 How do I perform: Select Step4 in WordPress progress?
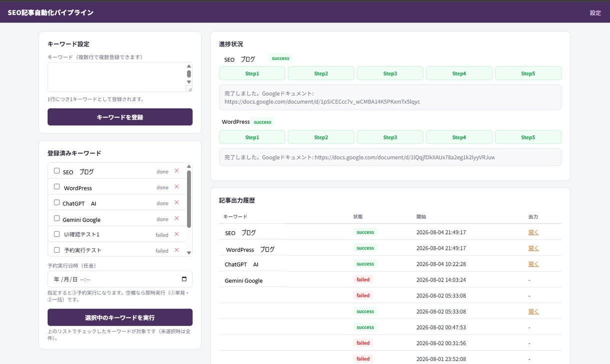click(459, 137)
